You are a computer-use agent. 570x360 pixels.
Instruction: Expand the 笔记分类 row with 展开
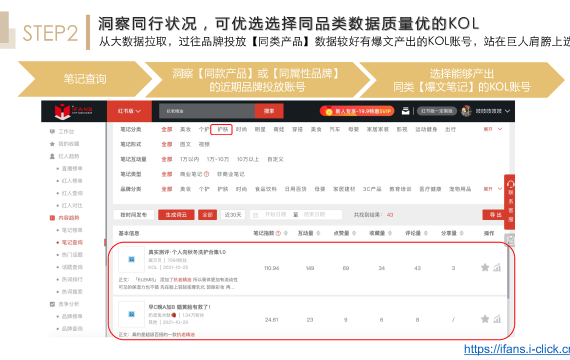pos(493,129)
